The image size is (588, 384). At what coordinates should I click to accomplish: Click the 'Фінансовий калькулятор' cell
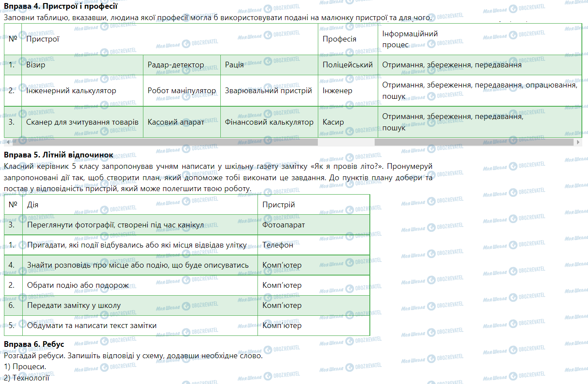tap(269, 122)
